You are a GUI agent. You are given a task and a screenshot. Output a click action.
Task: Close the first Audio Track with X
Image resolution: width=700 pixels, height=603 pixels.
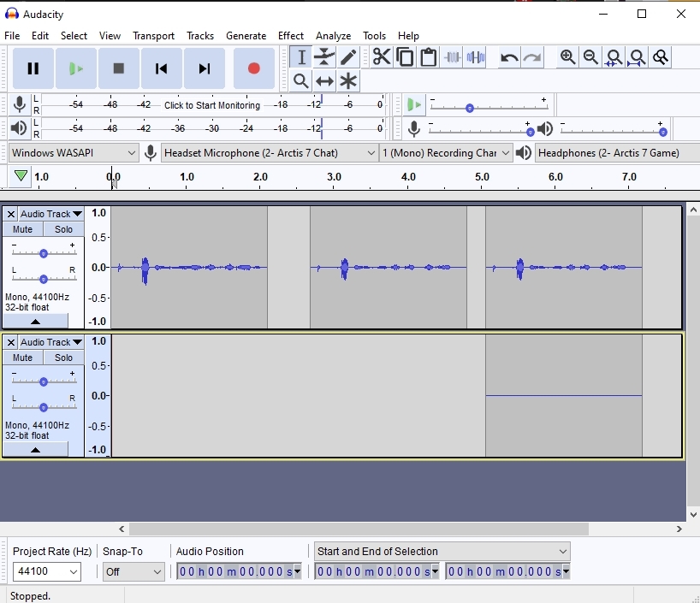11,214
